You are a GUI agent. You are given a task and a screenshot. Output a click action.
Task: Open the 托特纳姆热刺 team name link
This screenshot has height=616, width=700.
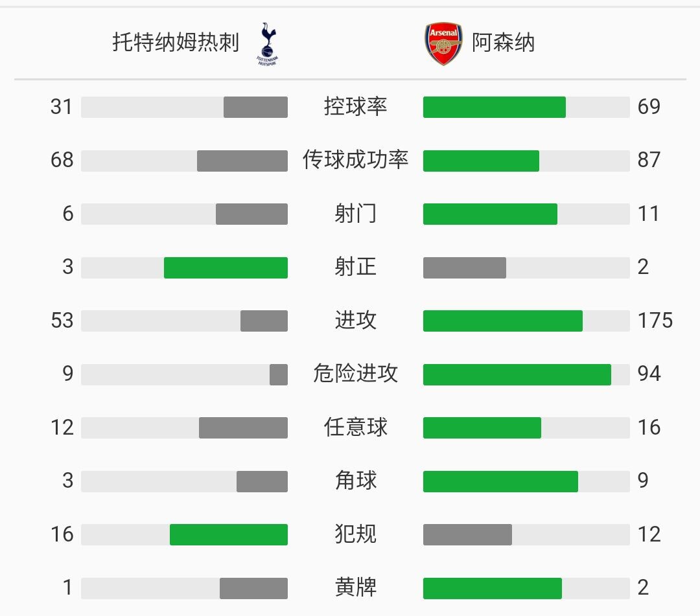point(176,42)
